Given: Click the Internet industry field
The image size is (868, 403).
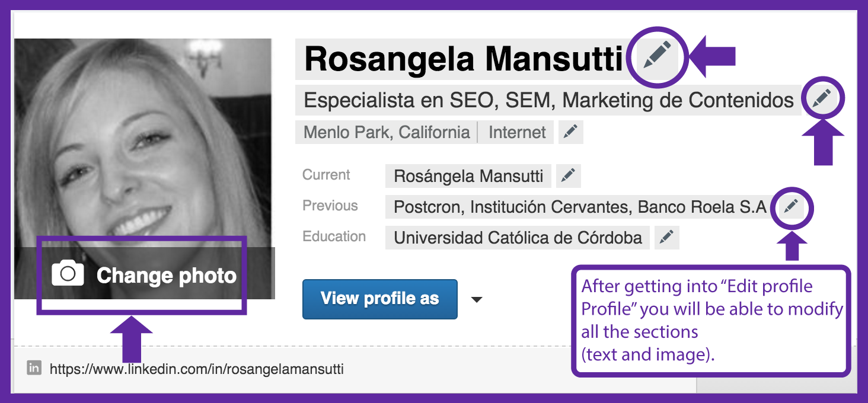Looking at the screenshot, I should pyautogui.click(x=517, y=132).
